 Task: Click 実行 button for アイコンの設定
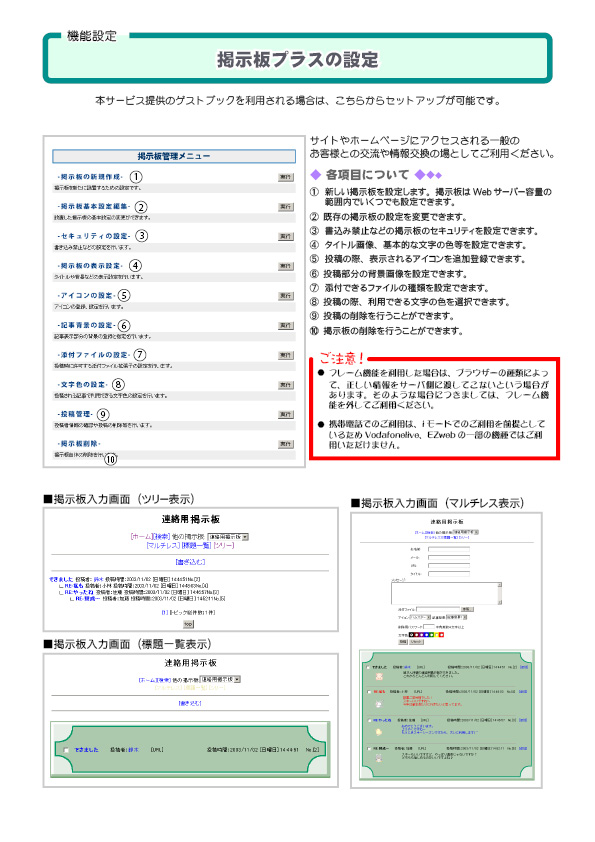coord(286,296)
